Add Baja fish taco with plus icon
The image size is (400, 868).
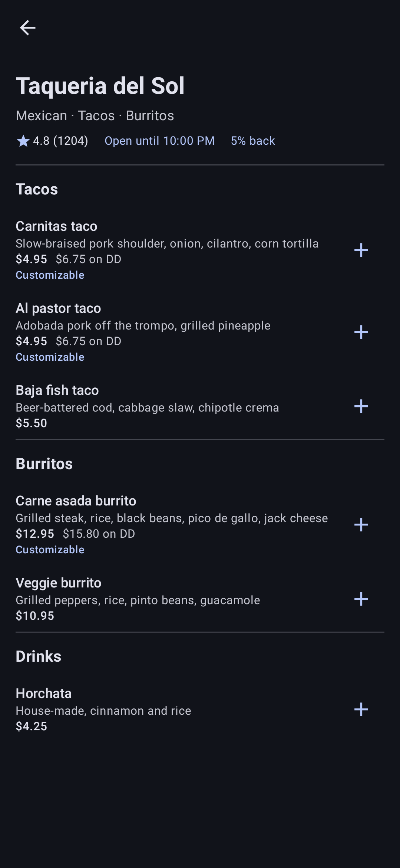361,406
